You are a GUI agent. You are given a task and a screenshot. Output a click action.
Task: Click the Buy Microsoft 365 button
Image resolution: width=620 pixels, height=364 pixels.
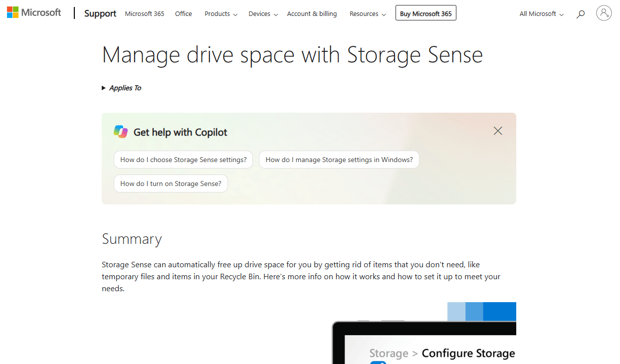(x=425, y=13)
